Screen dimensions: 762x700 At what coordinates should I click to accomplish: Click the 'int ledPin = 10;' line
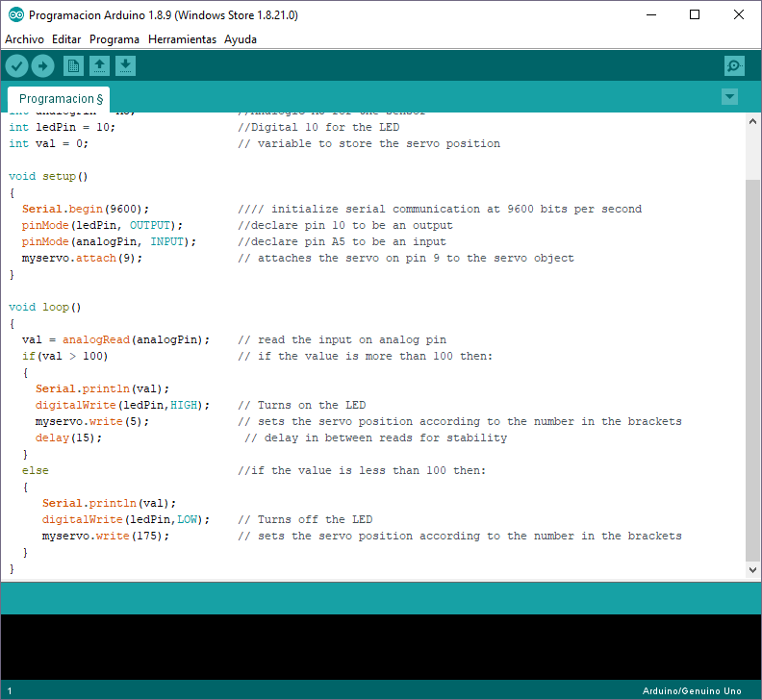(x=63, y=127)
